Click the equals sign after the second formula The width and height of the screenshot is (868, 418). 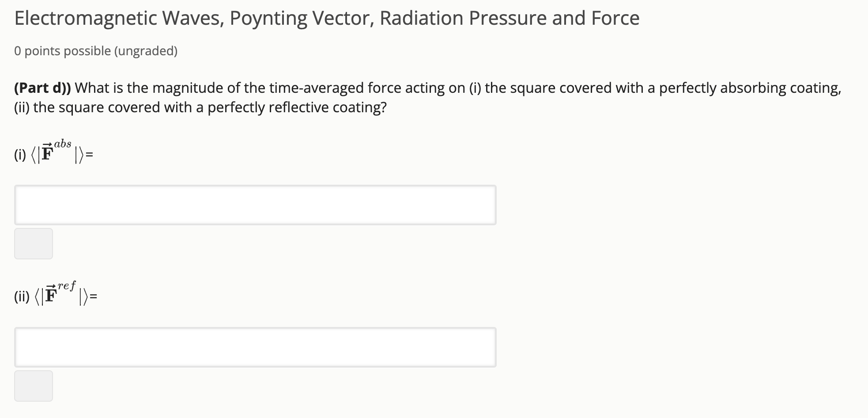point(94,296)
